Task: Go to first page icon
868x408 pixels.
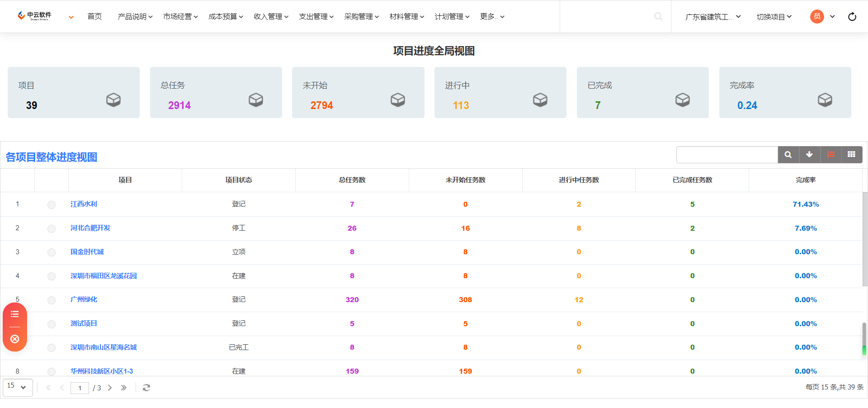Action: (x=48, y=388)
